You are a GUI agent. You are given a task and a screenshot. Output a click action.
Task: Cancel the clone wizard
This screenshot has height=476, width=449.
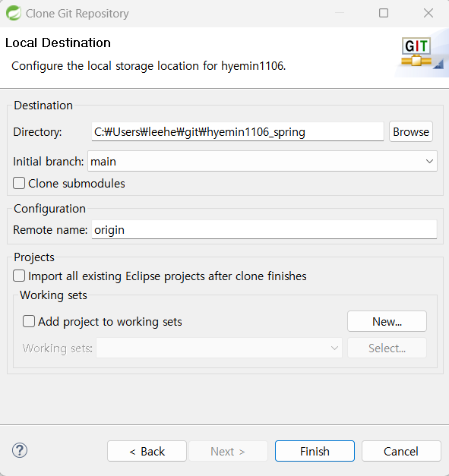click(401, 451)
